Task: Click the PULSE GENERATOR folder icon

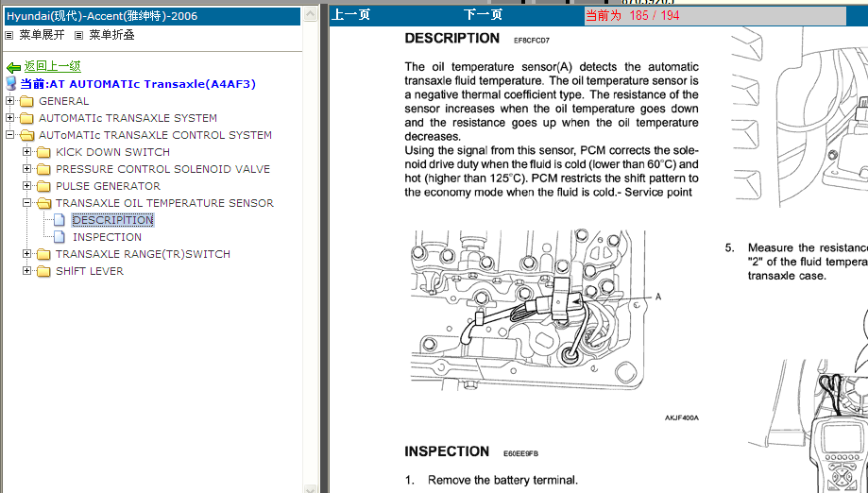Action: (x=43, y=187)
